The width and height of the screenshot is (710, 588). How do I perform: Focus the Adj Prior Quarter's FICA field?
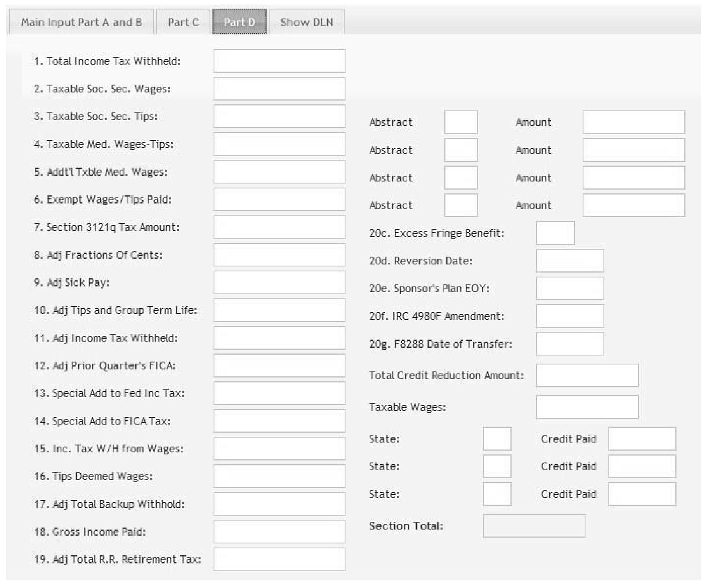(x=279, y=365)
